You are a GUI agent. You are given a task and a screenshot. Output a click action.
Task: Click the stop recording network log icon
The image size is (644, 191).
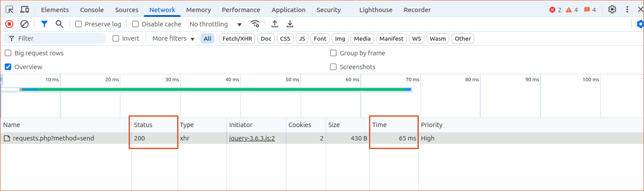(x=9, y=24)
